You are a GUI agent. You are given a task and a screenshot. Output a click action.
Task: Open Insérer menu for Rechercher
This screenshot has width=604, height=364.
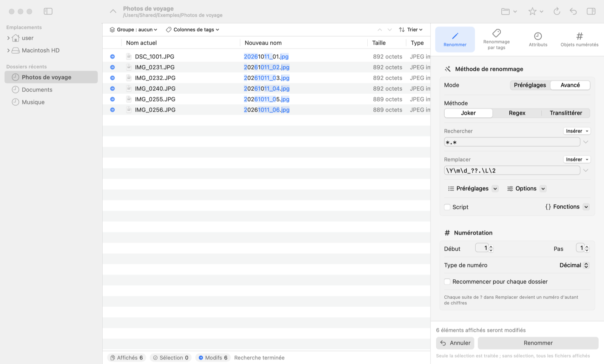point(577,131)
